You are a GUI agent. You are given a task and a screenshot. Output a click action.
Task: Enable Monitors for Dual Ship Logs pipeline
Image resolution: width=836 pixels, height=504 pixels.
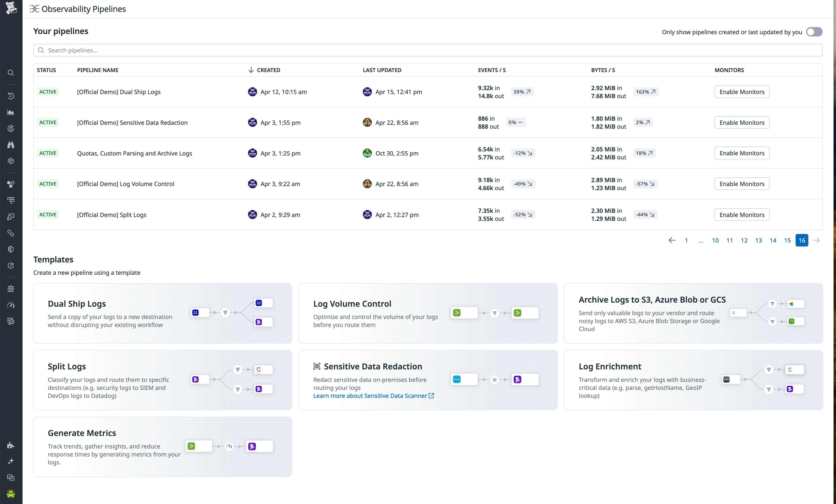[x=742, y=92]
